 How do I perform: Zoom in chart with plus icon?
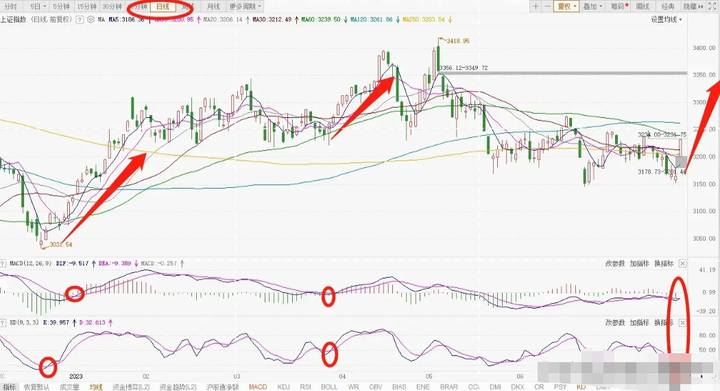[x=535, y=6]
